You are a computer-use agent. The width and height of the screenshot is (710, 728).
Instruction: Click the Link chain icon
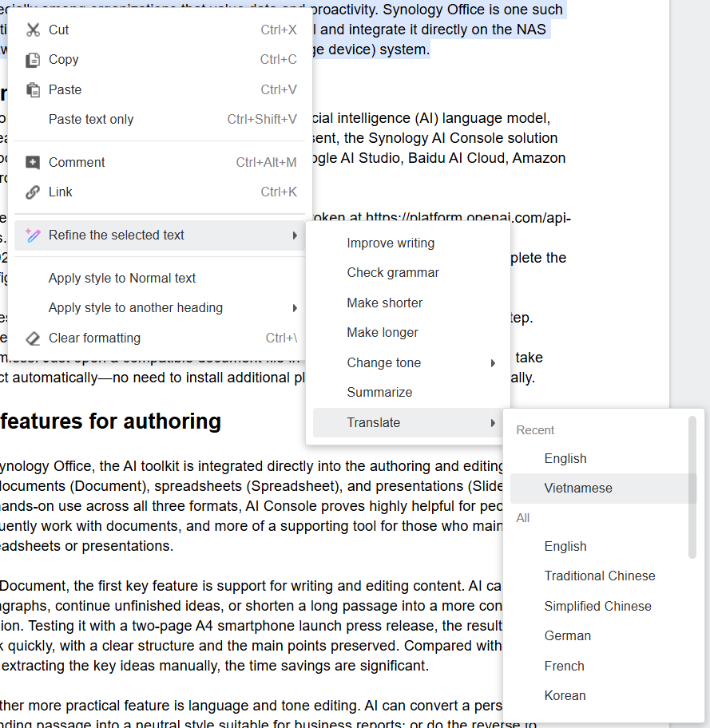pos(33,192)
